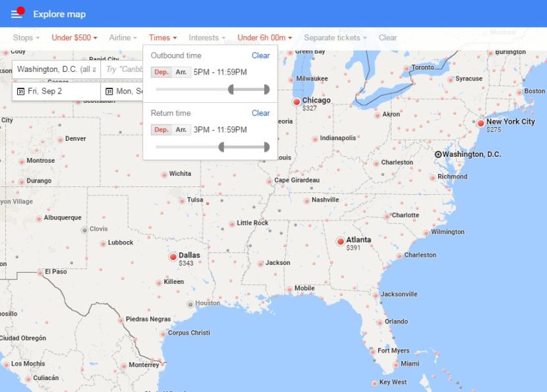Click the destination field with Try "Caribb" hint
The image size is (547, 392).
pos(122,69)
